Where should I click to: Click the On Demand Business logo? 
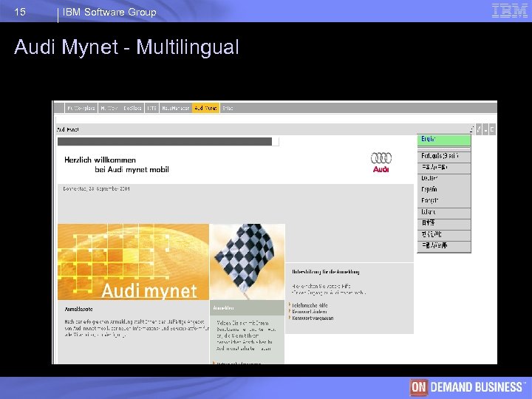[466, 387]
